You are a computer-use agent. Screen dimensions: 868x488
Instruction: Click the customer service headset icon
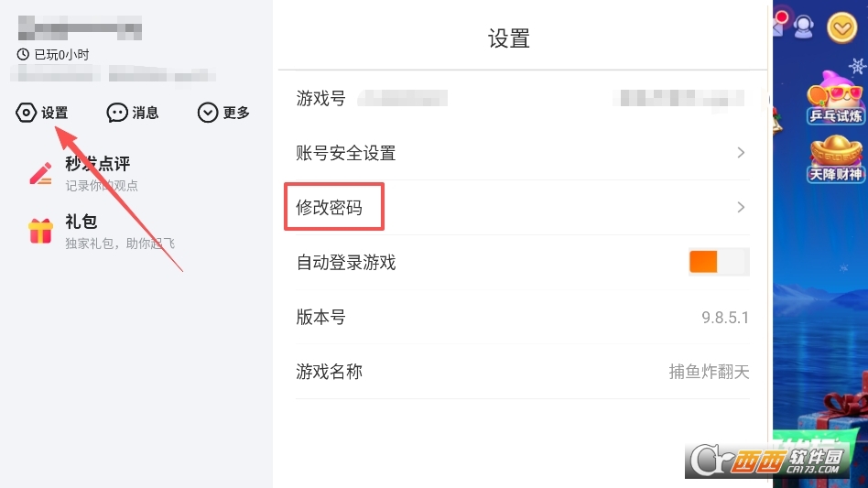[804, 27]
